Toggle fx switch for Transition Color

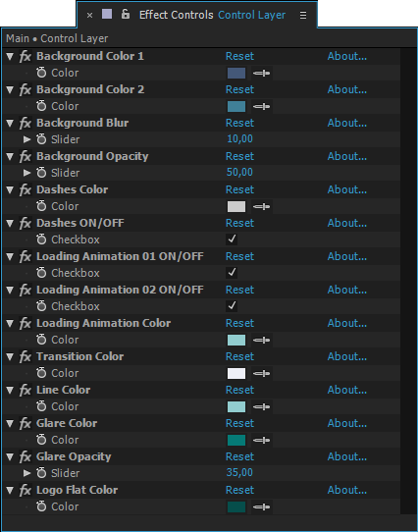coord(26,356)
